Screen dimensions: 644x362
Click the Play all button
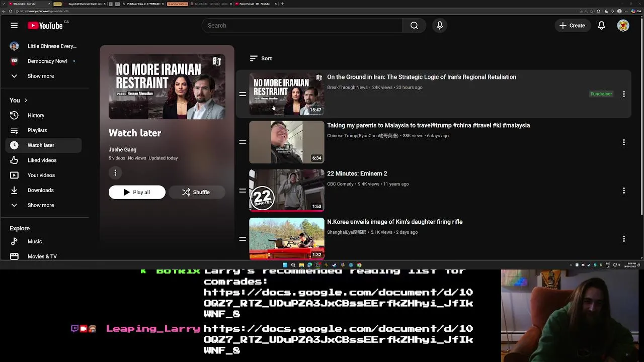(x=137, y=192)
